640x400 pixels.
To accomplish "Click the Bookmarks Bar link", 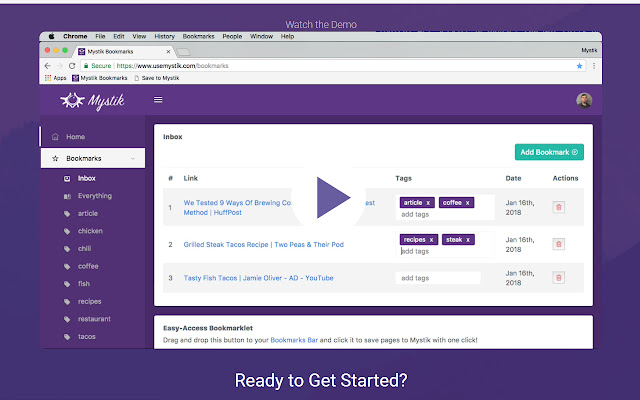I will (294, 340).
